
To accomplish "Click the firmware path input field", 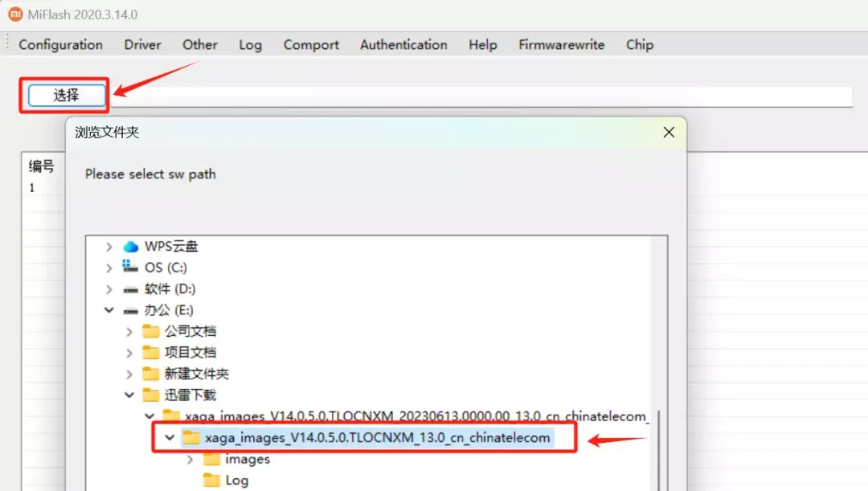I will (481, 96).
